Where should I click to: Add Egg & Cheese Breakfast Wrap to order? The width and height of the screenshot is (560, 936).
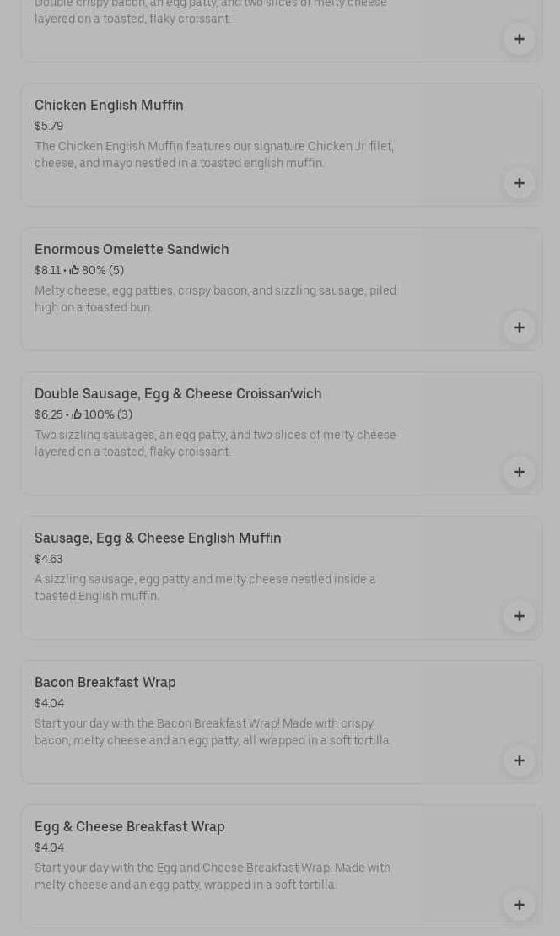[x=519, y=905]
